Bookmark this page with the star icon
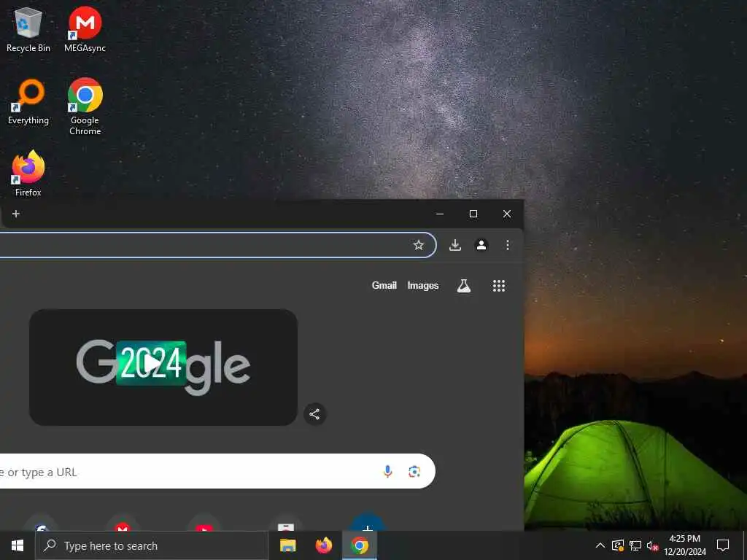Viewport: 747px width, 560px height. point(418,245)
